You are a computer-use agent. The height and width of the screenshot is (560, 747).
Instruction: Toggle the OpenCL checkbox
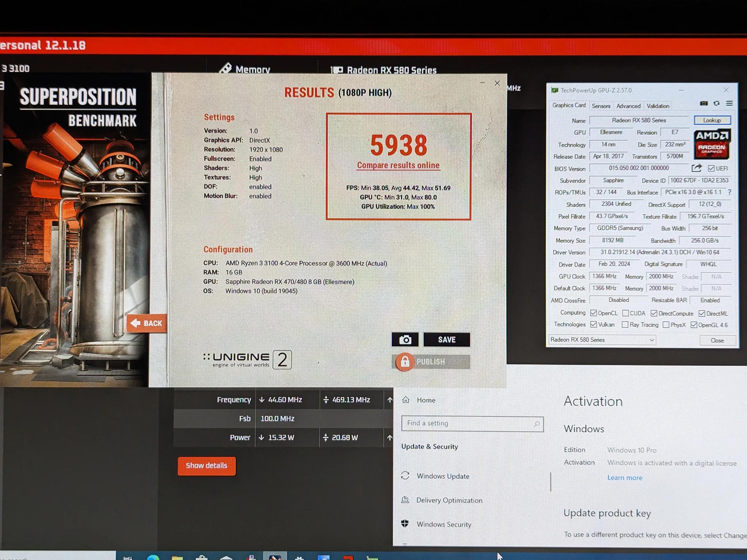click(x=593, y=313)
